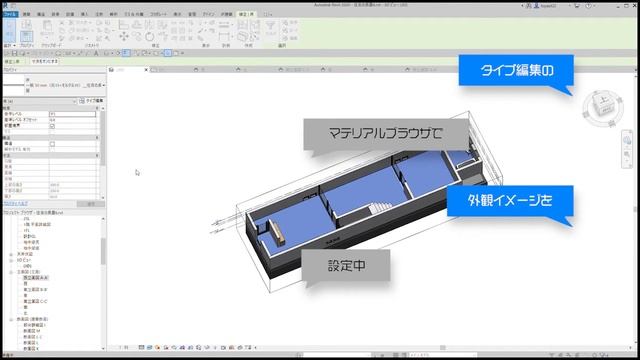Click the Measure tool in ribbon

tap(224, 25)
